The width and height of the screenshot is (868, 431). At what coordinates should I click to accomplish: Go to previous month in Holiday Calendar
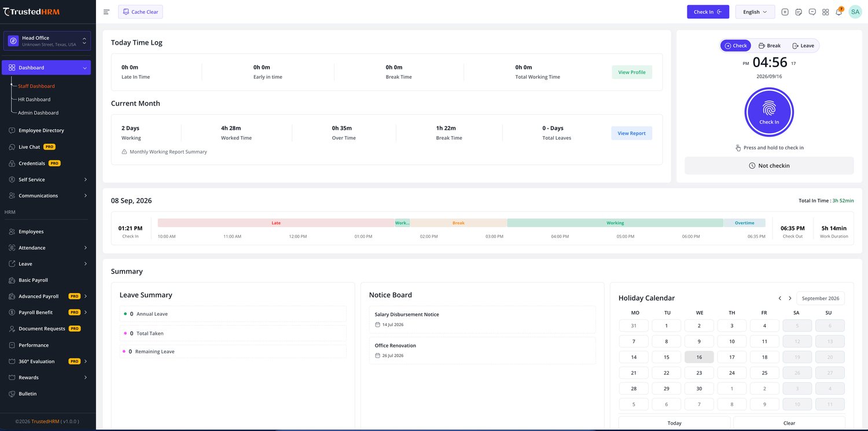click(780, 298)
